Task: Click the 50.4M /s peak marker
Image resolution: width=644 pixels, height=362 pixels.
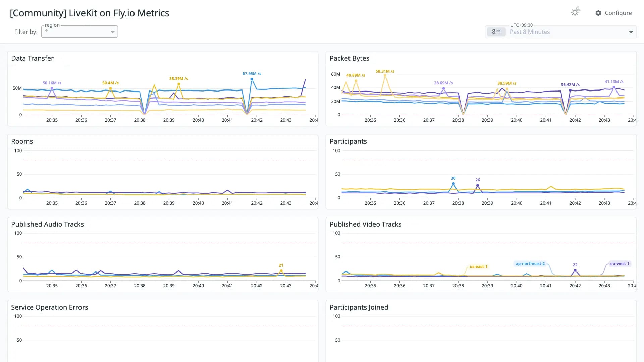Action: click(x=110, y=88)
